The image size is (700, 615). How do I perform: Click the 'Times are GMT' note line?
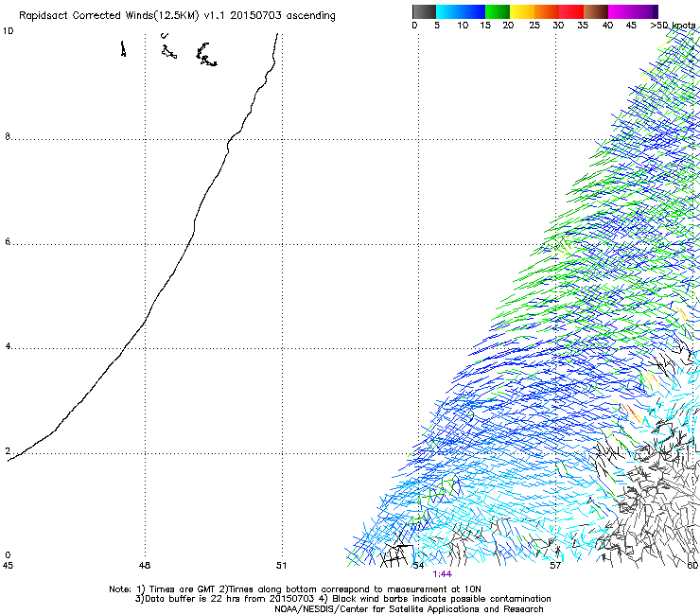tap(295, 589)
